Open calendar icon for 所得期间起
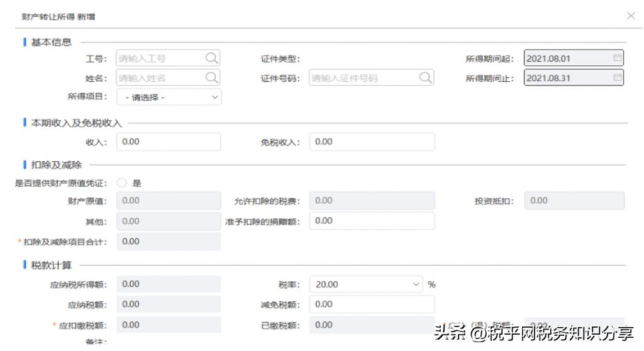Screen dimensions: 644x351 pyautogui.click(x=618, y=58)
